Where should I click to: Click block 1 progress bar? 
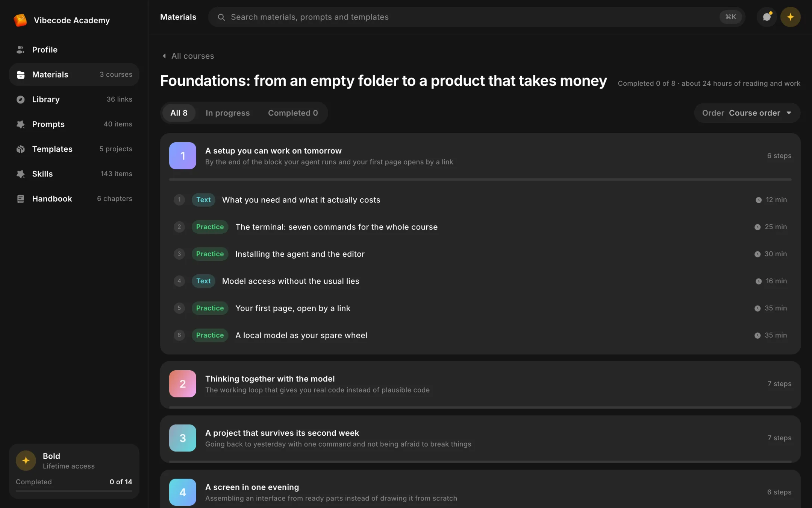(x=480, y=179)
